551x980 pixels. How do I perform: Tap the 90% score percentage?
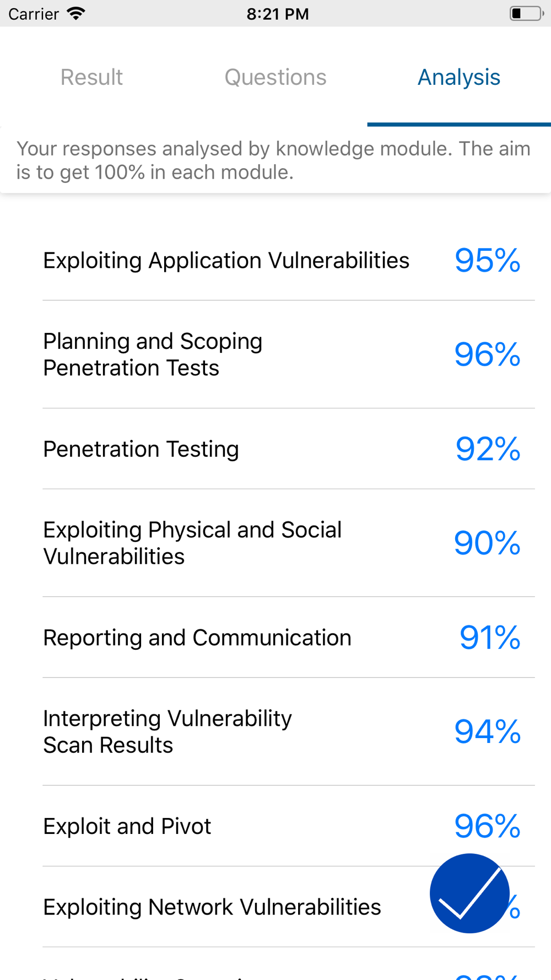488,543
